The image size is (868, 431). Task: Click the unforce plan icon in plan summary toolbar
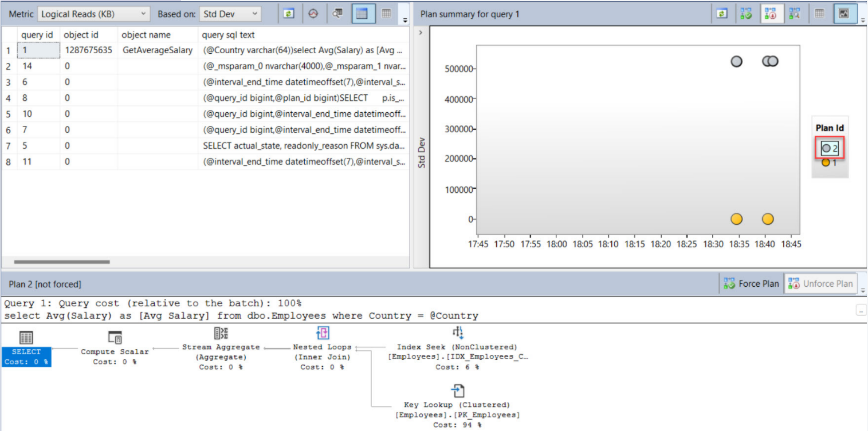coord(771,14)
